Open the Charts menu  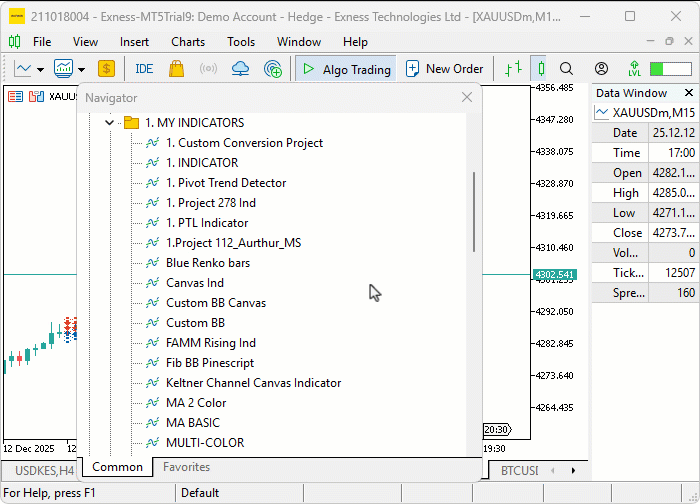pos(188,42)
